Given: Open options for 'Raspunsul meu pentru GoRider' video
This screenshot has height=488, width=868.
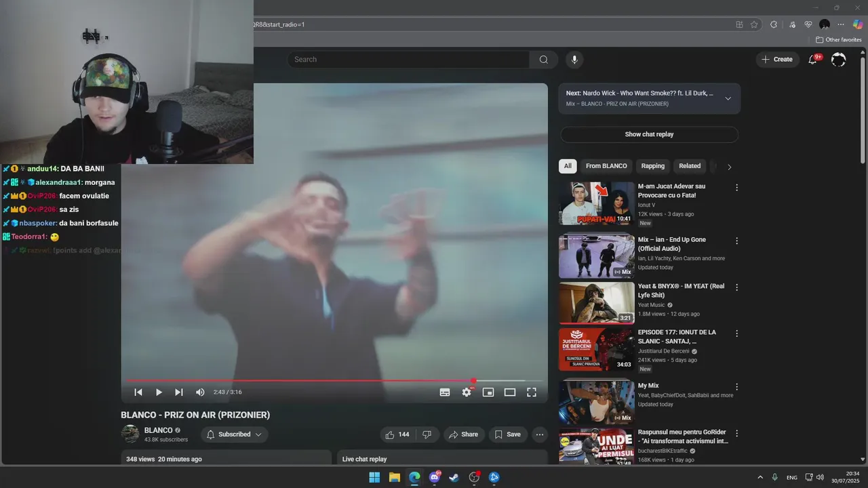Looking at the screenshot, I should (736, 433).
